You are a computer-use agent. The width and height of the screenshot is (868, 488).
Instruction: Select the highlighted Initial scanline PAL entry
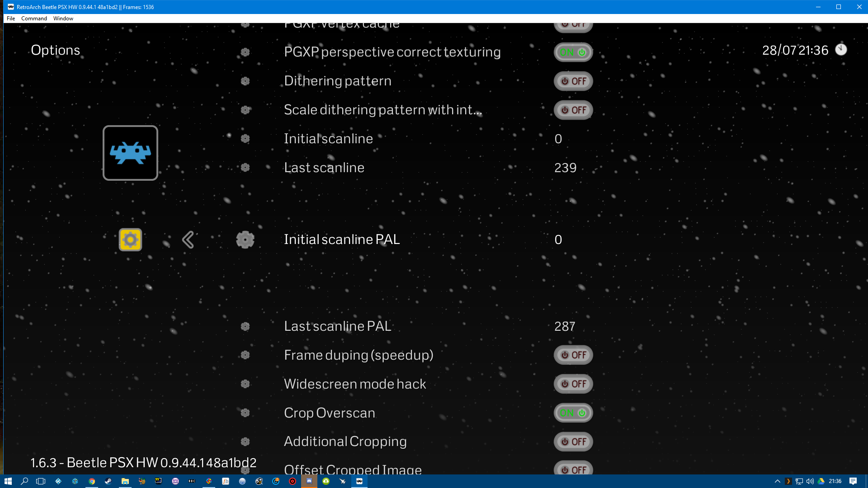pyautogui.click(x=342, y=239)
